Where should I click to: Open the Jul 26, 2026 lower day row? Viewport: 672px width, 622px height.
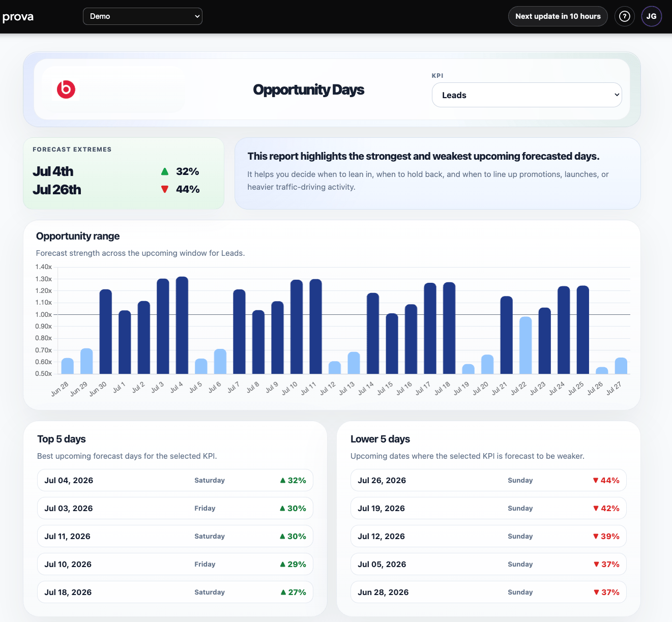(488, 480)
